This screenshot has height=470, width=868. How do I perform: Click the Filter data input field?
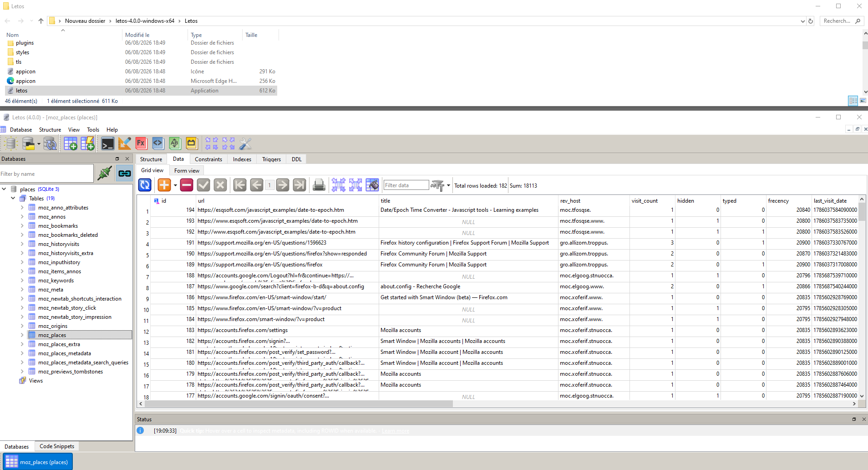coord(406,185)
